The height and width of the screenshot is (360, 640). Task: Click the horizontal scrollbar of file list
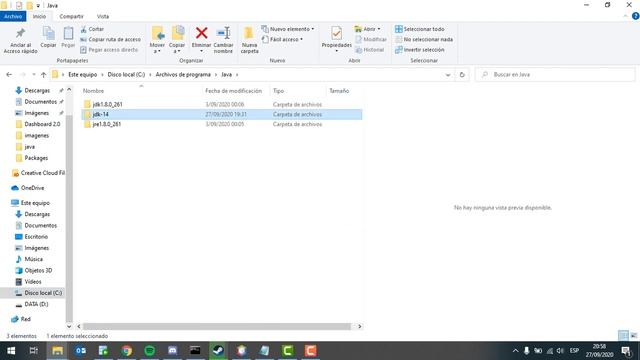[x=216, y=327]
